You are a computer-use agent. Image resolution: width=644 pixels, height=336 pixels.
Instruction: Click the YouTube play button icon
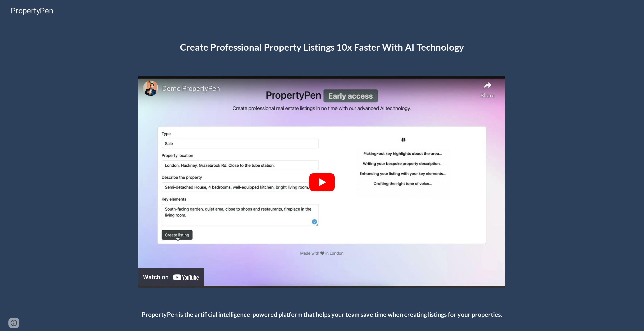coord(322,182)
